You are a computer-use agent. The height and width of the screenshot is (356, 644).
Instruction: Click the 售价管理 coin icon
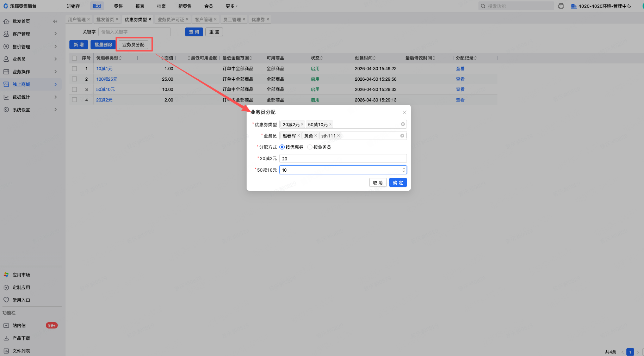point(6,47)
